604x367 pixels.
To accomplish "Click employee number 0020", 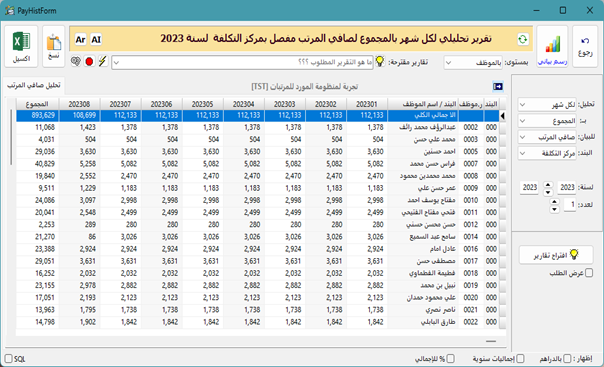I will coord(471,298).
